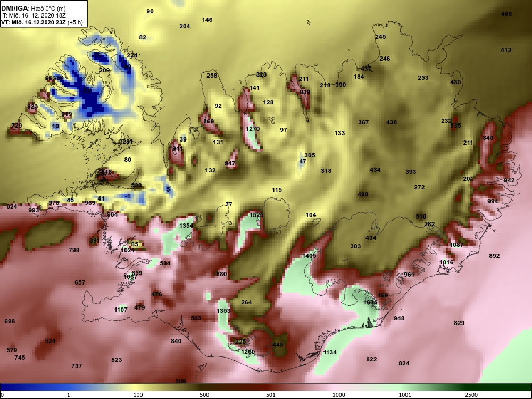Click the map value 115

click(x=277, y=190)
